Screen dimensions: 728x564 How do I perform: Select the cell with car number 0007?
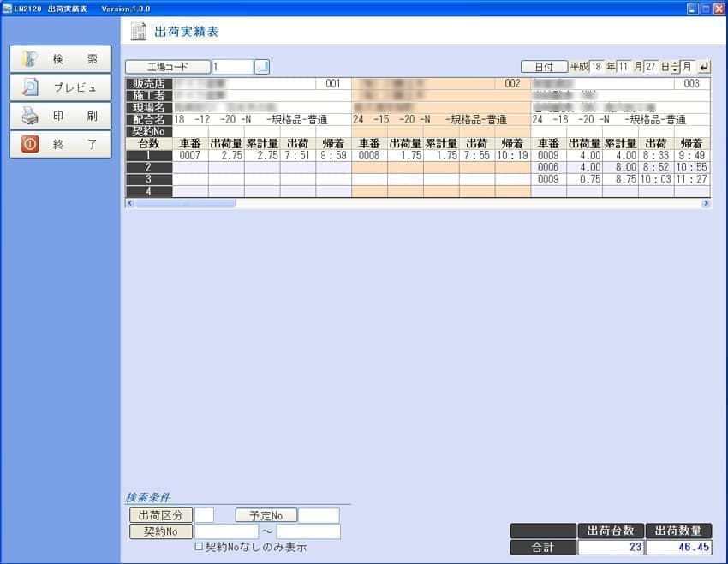coord(190,156)
